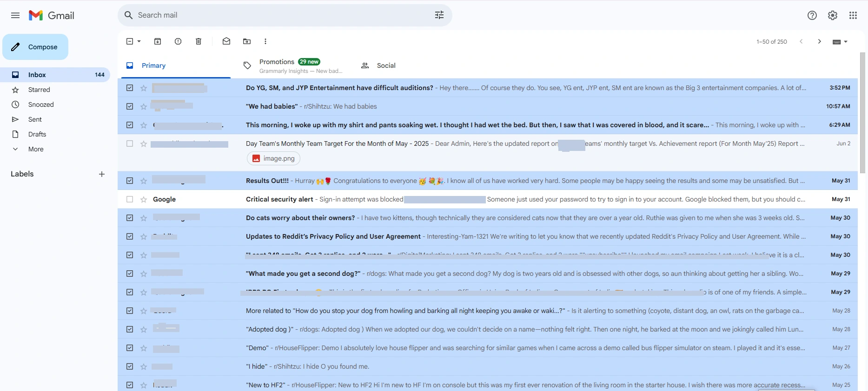Click the Move to folder icon

pos(247,41)
